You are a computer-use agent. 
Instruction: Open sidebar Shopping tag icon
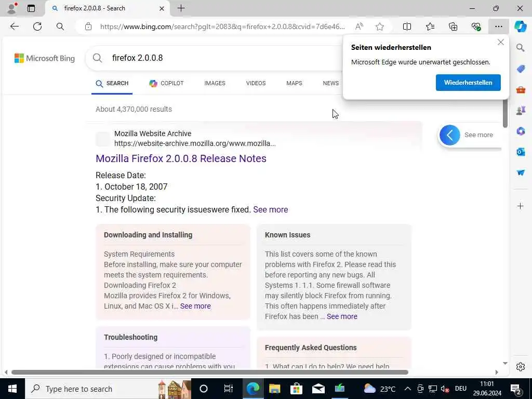click(521, 69)
